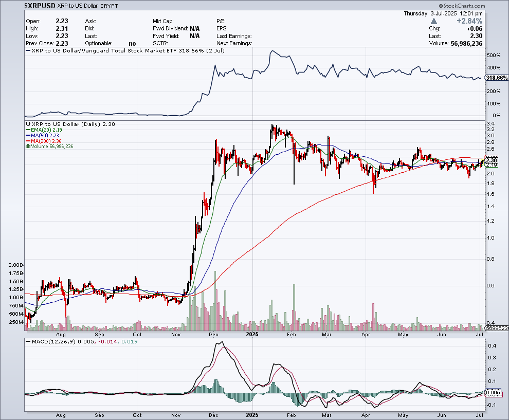Click the 318.66% value tag on ratio axis
The image size is (509, 420).
pyautogui.click(x=497, y=78)
